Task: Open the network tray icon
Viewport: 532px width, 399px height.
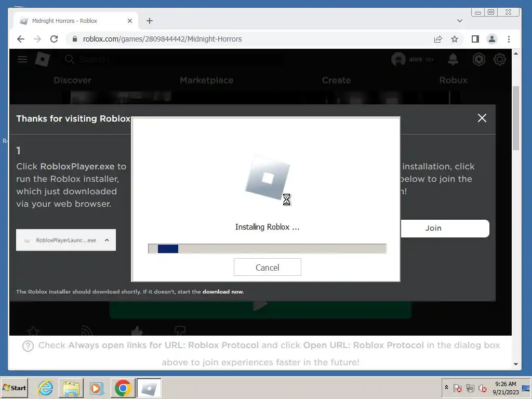Action: pos(470,388)
